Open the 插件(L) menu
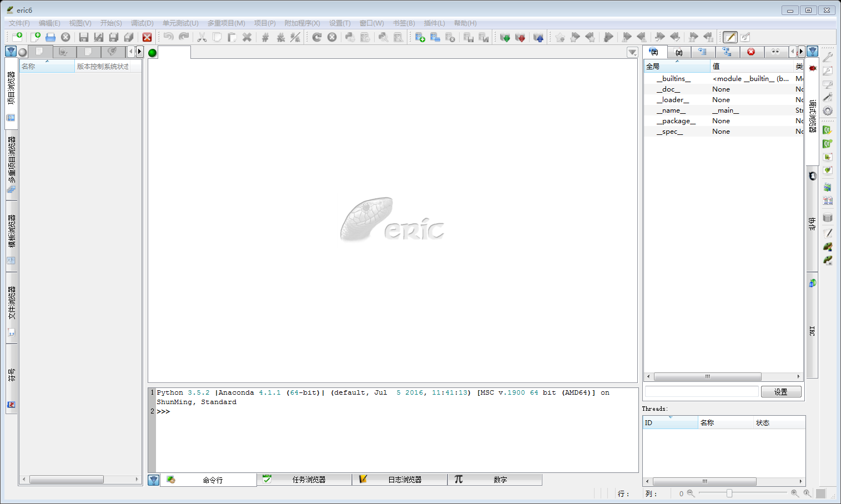841x504 pixels. tap(434, 23)
